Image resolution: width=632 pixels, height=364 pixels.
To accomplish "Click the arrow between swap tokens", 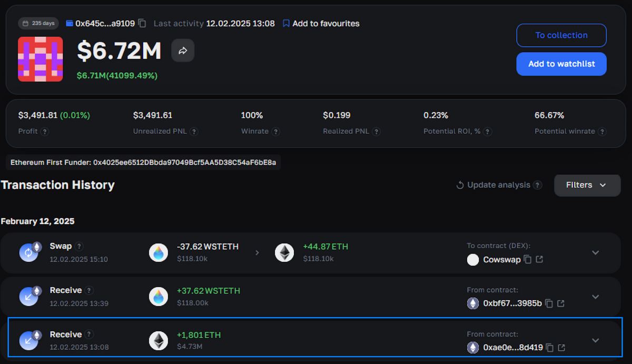I will coord(257,253).
